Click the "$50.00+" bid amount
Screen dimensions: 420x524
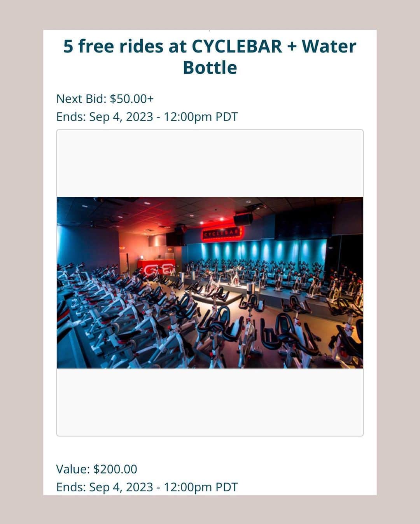click(132, 99)
